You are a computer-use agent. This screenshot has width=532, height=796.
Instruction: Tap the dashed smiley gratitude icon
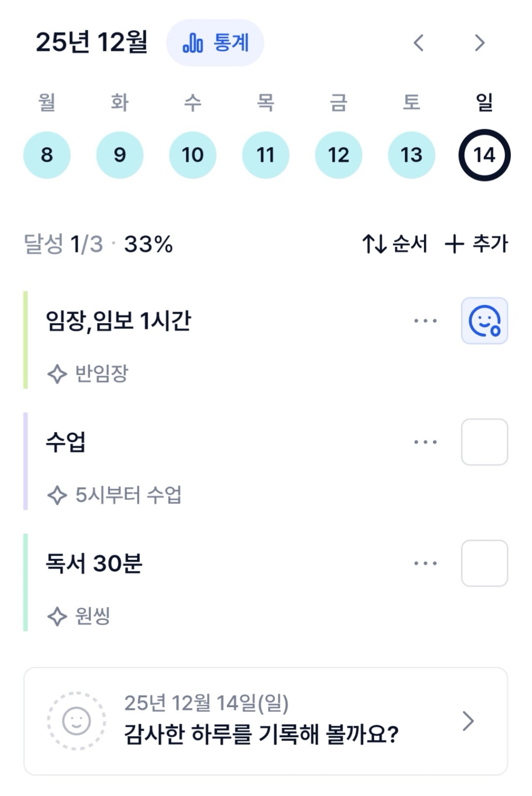[x=76, y=721]
